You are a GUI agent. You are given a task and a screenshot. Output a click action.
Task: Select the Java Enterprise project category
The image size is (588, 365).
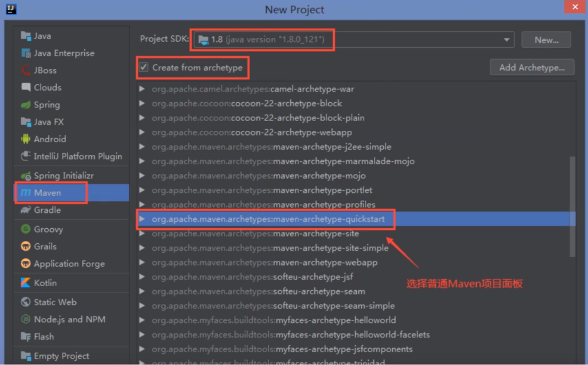71,53
